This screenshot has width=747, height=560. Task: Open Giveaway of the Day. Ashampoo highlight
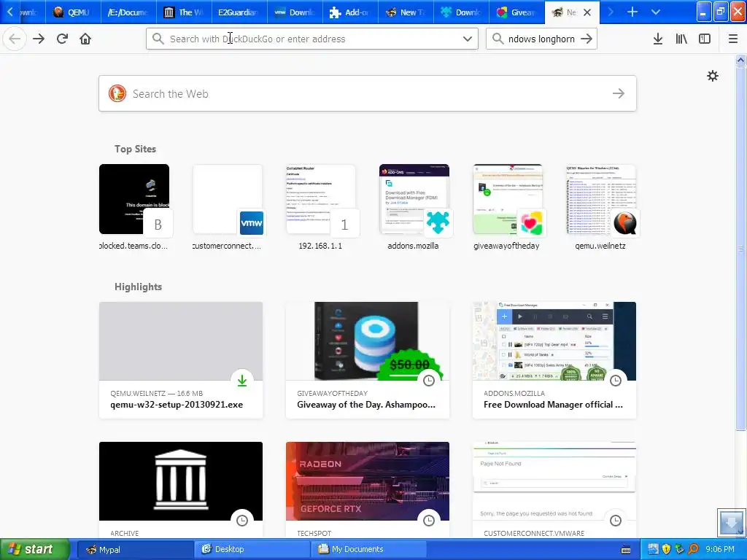(368, 360)
